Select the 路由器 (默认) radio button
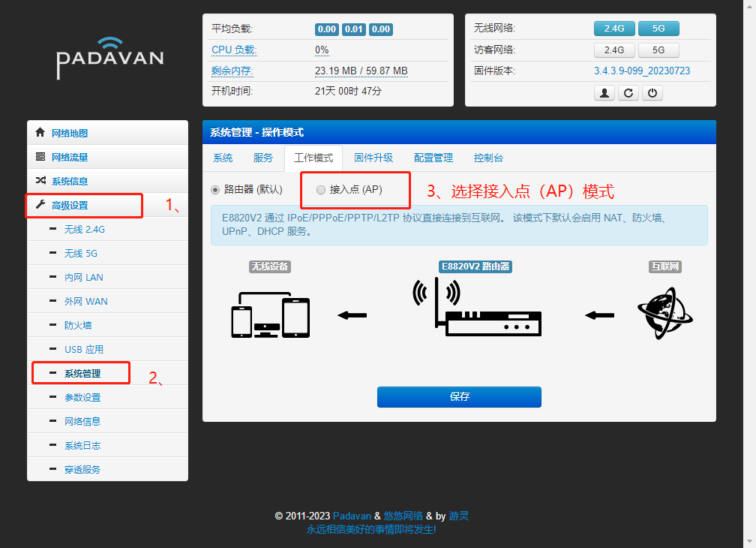 (214, 190)
